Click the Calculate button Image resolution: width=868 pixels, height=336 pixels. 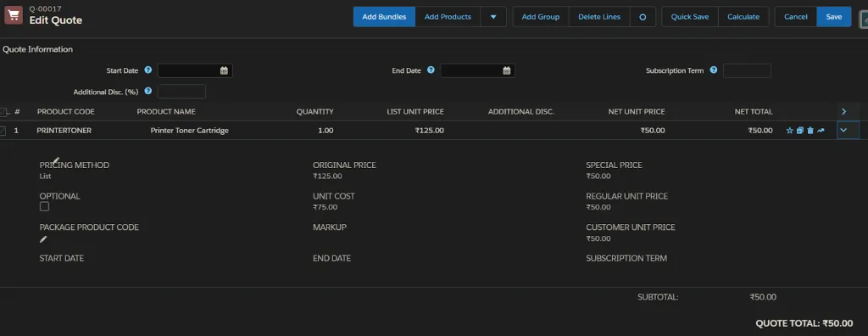(x=743, y=17)
